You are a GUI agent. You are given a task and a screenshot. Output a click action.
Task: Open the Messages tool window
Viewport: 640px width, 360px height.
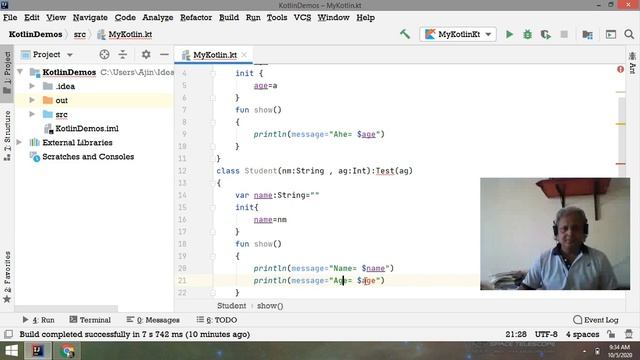(153, 320)
